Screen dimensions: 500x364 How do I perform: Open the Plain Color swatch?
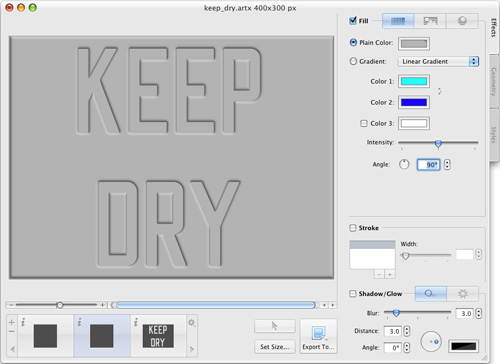click(x=414, y=44)
